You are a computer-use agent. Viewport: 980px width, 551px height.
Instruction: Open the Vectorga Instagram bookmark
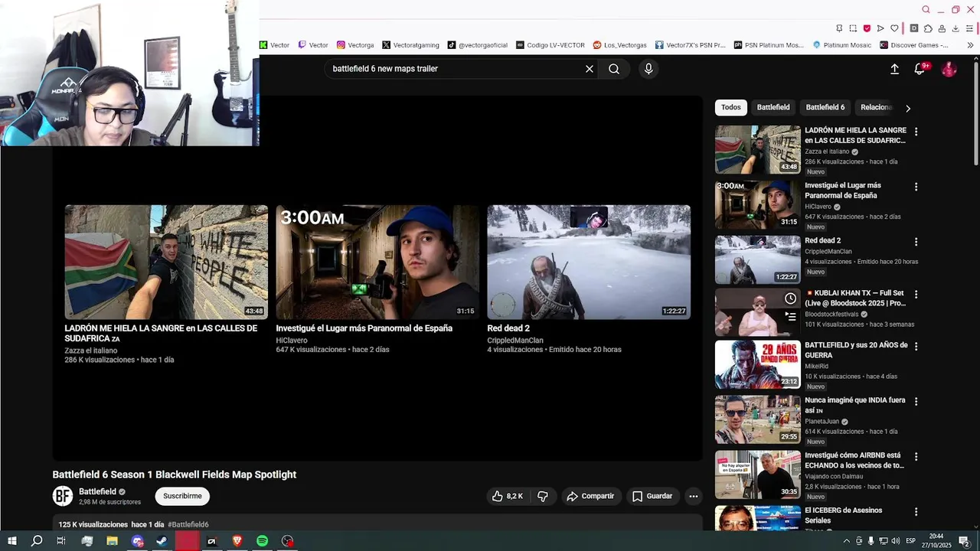[x=355, y=45]
